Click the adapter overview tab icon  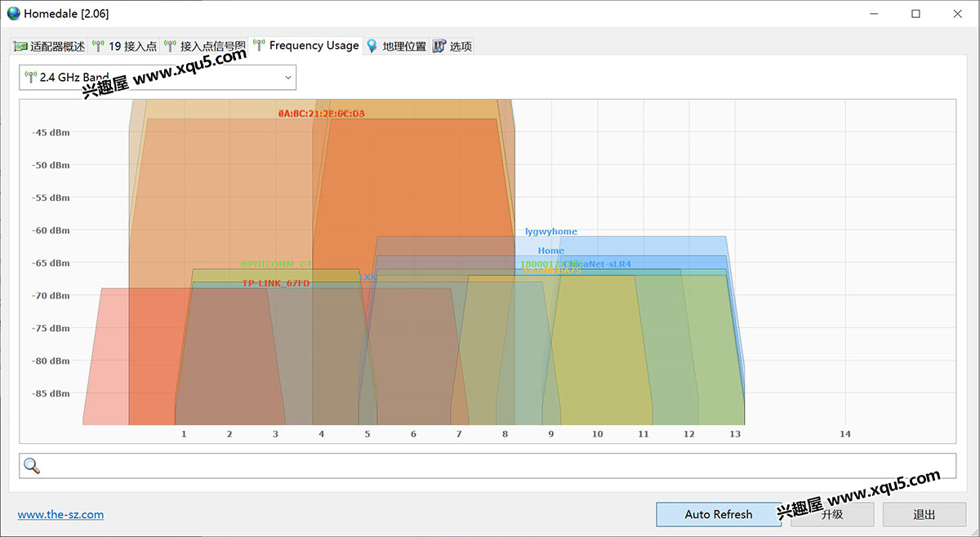[x=20, y=47]
